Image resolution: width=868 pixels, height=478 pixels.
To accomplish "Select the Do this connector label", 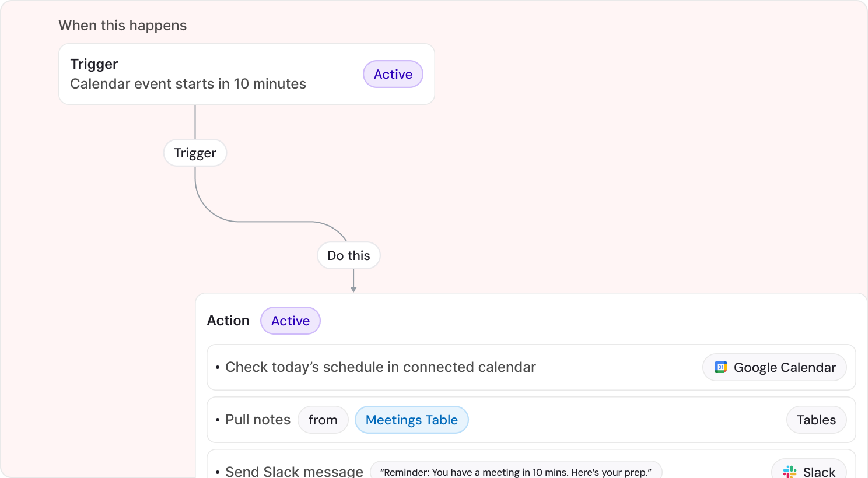I will pyautogui.click(x=349, y=255).
